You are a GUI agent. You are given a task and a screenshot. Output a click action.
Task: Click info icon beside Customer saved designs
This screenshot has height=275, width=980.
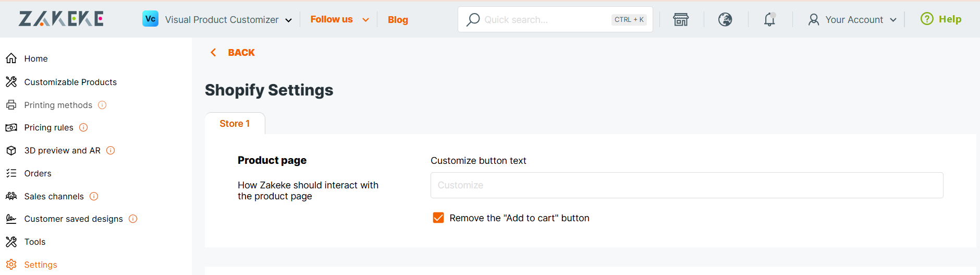point(133,219)
